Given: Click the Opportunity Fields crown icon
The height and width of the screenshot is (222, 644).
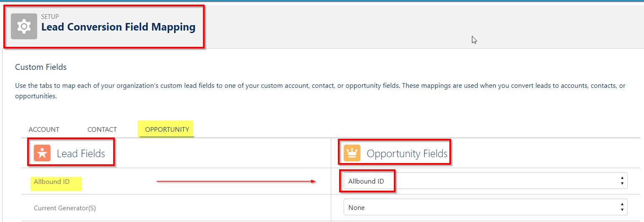Looking at the screenshot, I should click(352, 153).
